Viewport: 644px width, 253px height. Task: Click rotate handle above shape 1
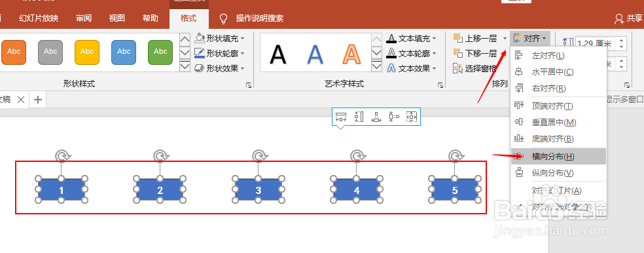click(62, 156)
